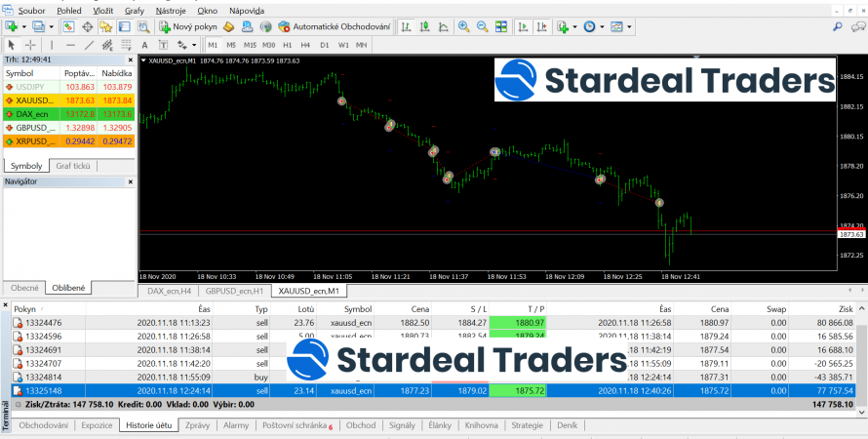Click the Automatické Obchodování button
Image resolution: width=868 pixels, height=439 pixels.
tap(335, 26)
